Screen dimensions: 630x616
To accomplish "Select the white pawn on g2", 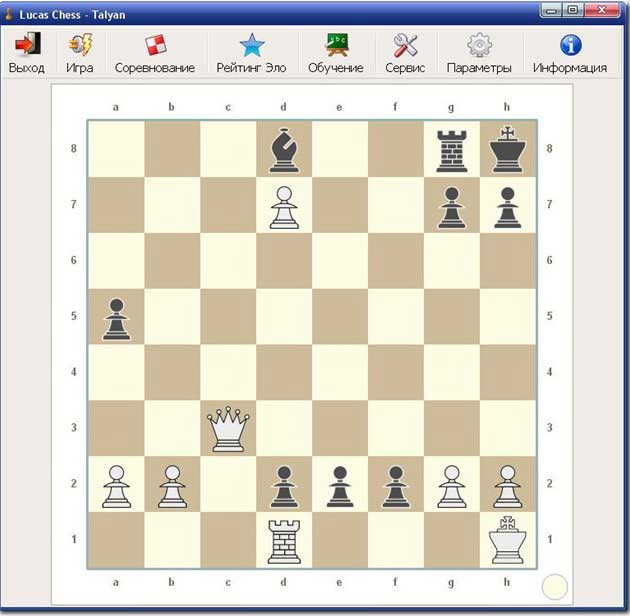I will [x=452, y=486].
